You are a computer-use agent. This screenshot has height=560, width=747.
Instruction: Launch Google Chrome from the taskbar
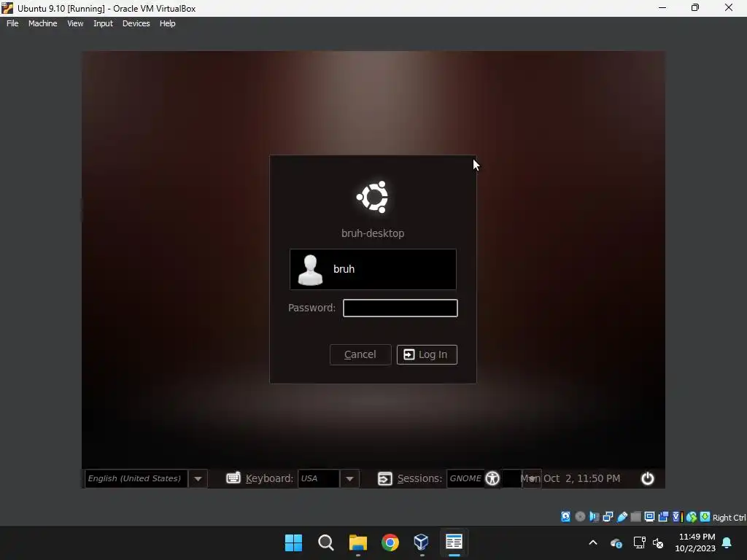coord(390,542)
